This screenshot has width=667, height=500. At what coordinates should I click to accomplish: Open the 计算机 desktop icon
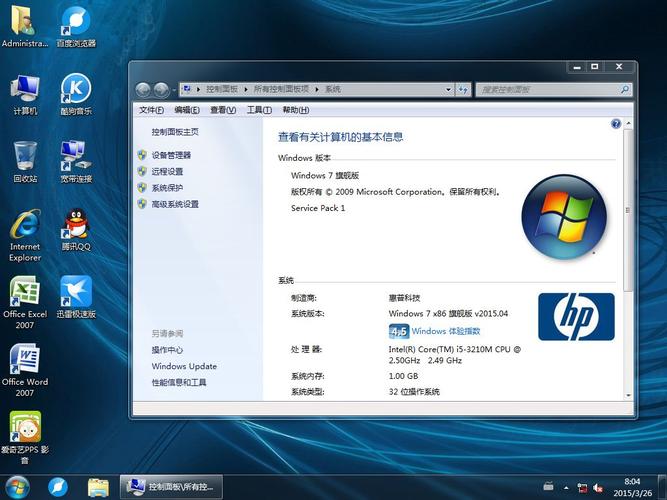tap(25, 91)
